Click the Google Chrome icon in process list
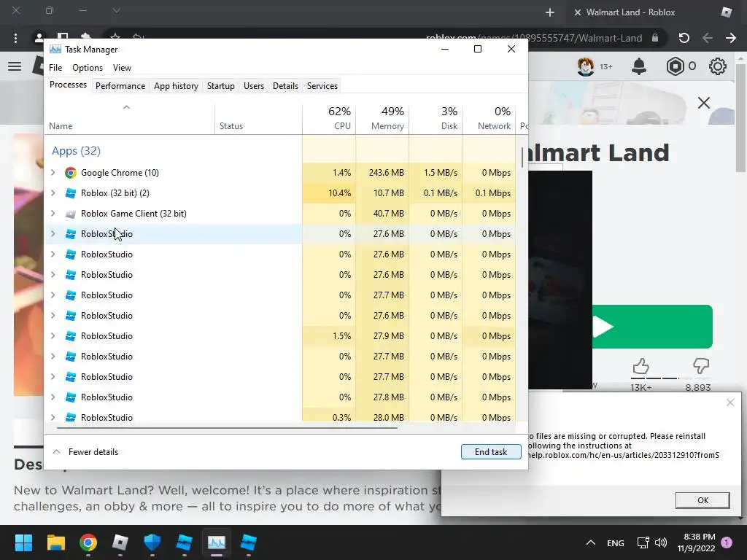The image size is (747, 560). point(71,172)
